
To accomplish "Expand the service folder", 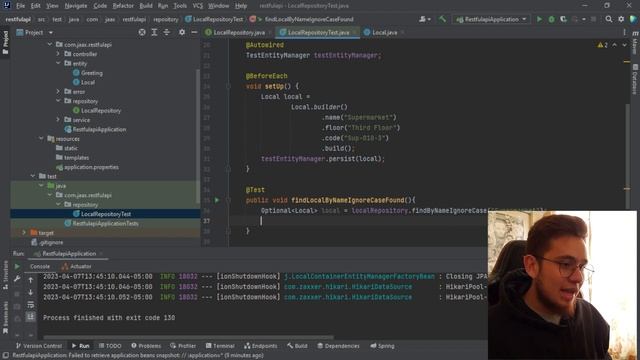I will tap(58, 120).
